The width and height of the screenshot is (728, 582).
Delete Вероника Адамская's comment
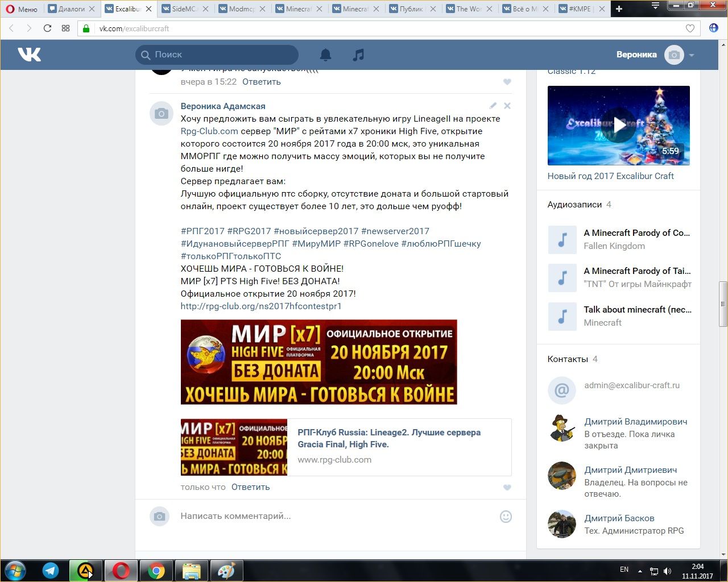pyautogui.click(x=507, y=106)
